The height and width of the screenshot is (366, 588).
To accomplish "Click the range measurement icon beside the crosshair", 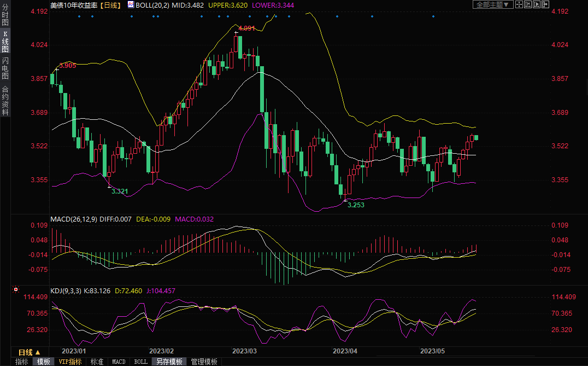I will (x=528, y=4).
